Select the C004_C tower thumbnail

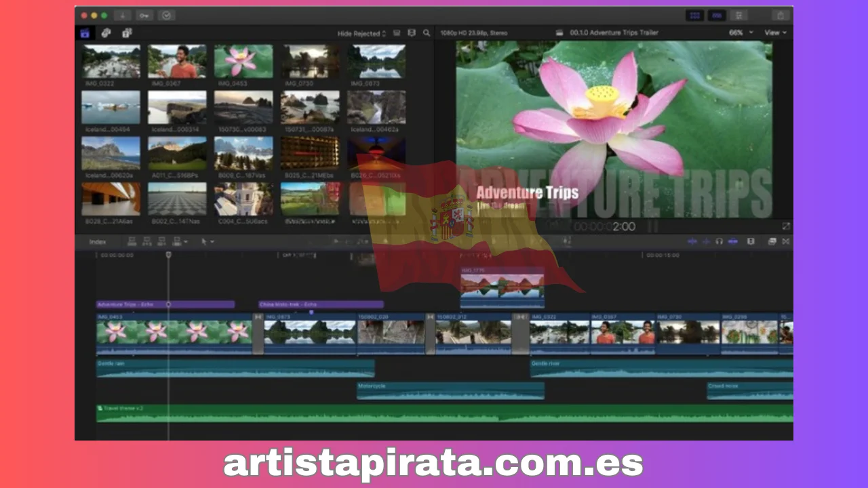click(x=243, y=199)
